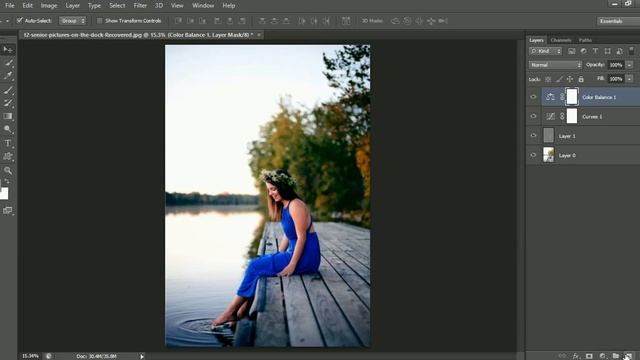The width and height of the screenshot is (640, 360).
Task: Click the Fill 100% field
Action: (616, 79)
